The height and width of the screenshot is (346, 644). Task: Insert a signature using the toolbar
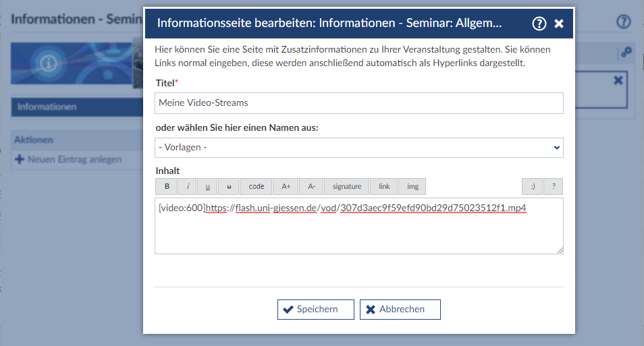[x=346, y=187]
